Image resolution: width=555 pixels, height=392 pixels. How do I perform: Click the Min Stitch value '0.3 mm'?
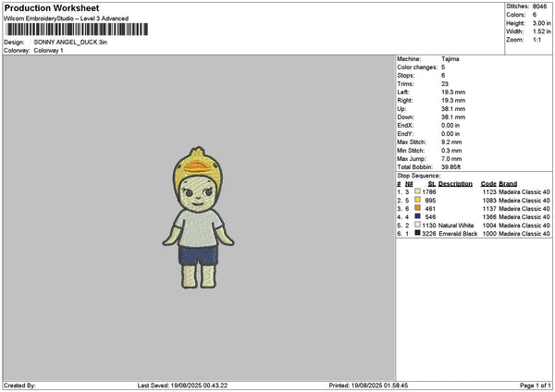451,151
